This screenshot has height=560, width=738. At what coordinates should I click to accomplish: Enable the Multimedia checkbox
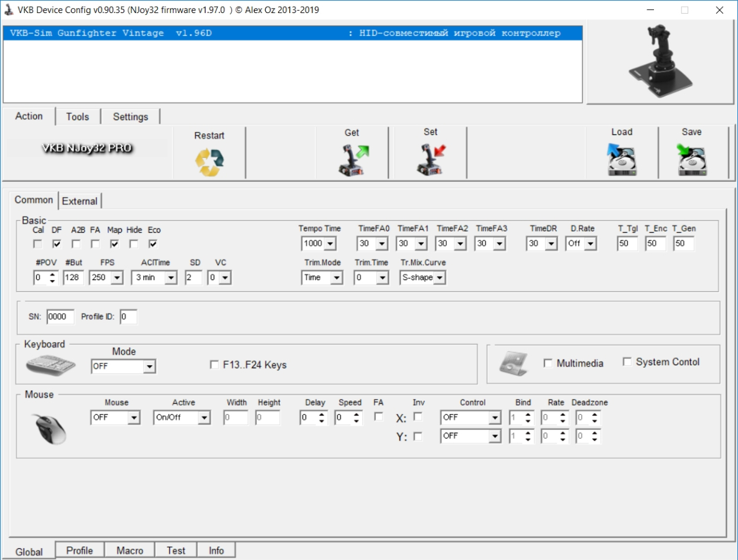tap(548, 363)
